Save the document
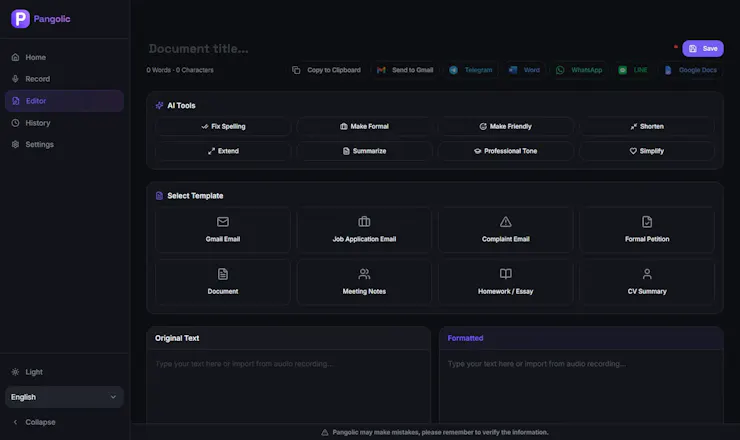740x440 pixels. (703, 49)
